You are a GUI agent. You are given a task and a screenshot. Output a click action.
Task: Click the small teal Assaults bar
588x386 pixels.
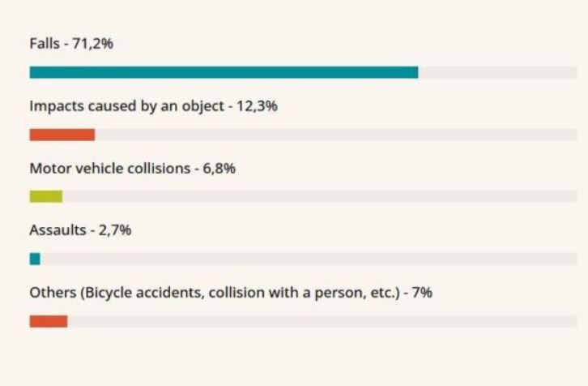pyautogui.click(x=35, y=259)
